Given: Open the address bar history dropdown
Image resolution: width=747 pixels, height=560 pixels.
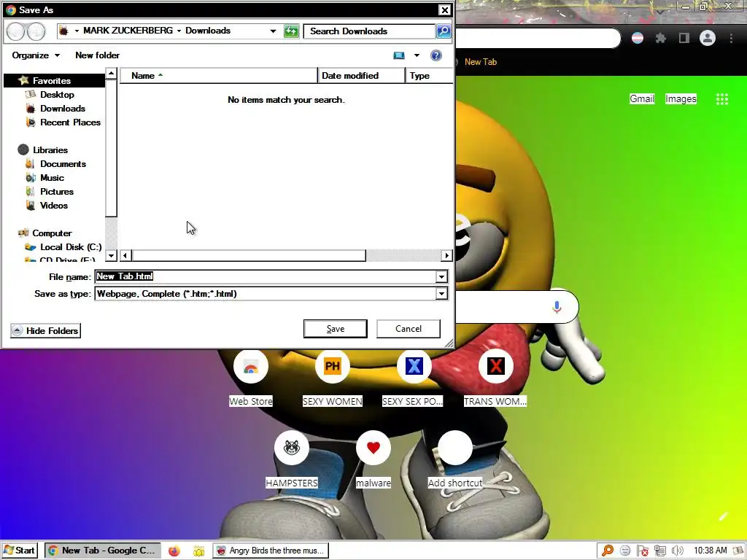Looking at the screenshot, I should coord(273,31).
